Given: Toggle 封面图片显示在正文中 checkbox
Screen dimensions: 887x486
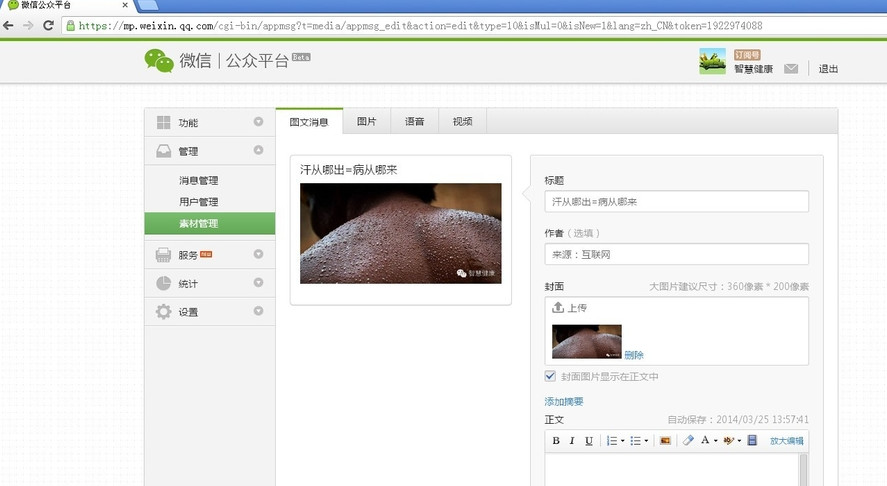Looking at the screenshot, I should (550, 376).
